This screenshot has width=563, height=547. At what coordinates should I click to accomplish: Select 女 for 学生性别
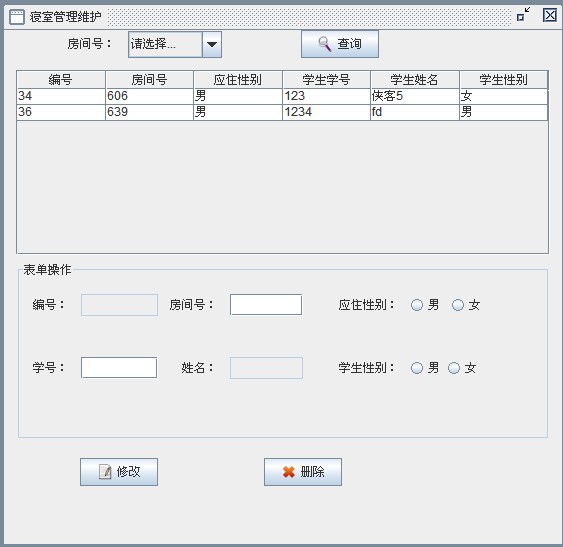pos(453,368)
